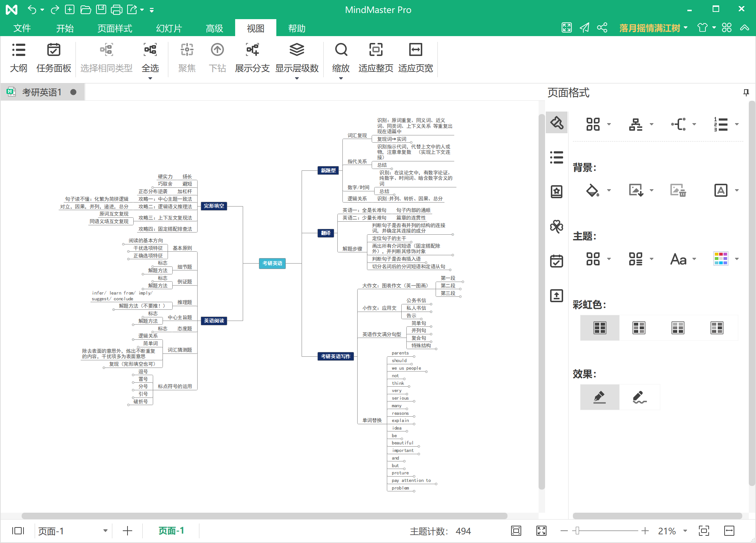
Task: Open the clipart panel in sidebar
Action: tap(556, 227)
